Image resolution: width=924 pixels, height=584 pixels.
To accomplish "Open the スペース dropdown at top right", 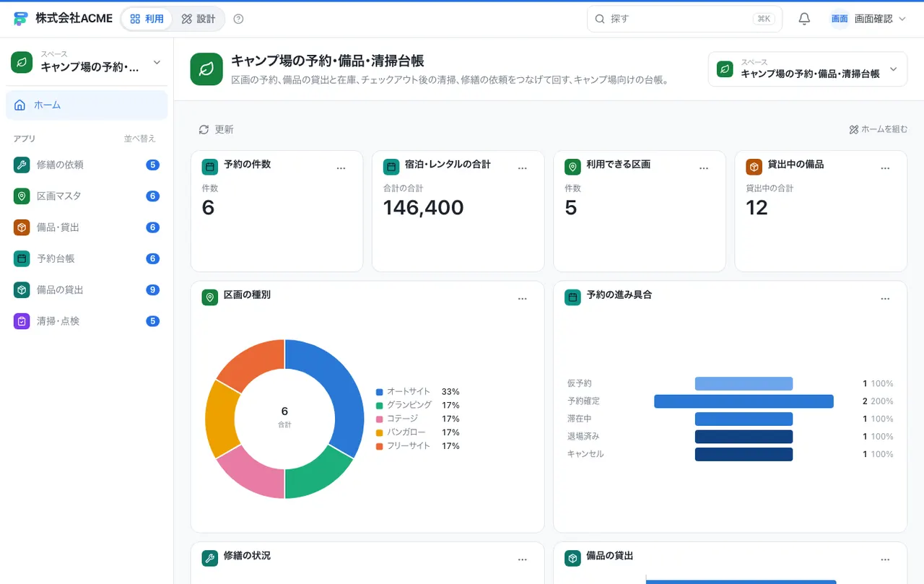I will click(807, 69).
